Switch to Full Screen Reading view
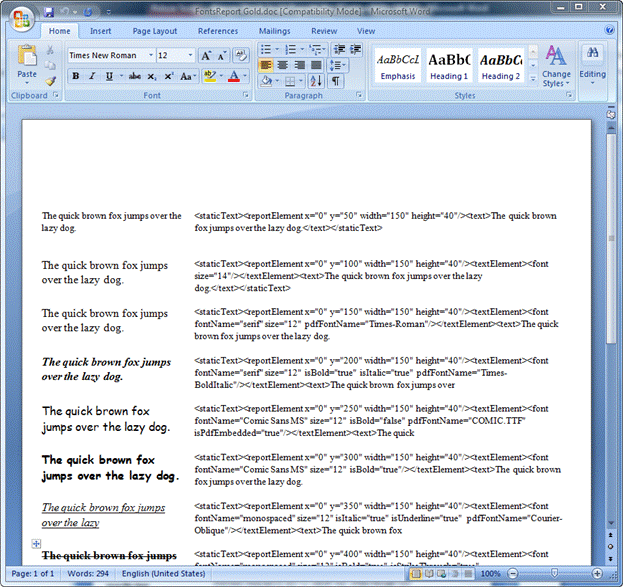 point(429,573)
